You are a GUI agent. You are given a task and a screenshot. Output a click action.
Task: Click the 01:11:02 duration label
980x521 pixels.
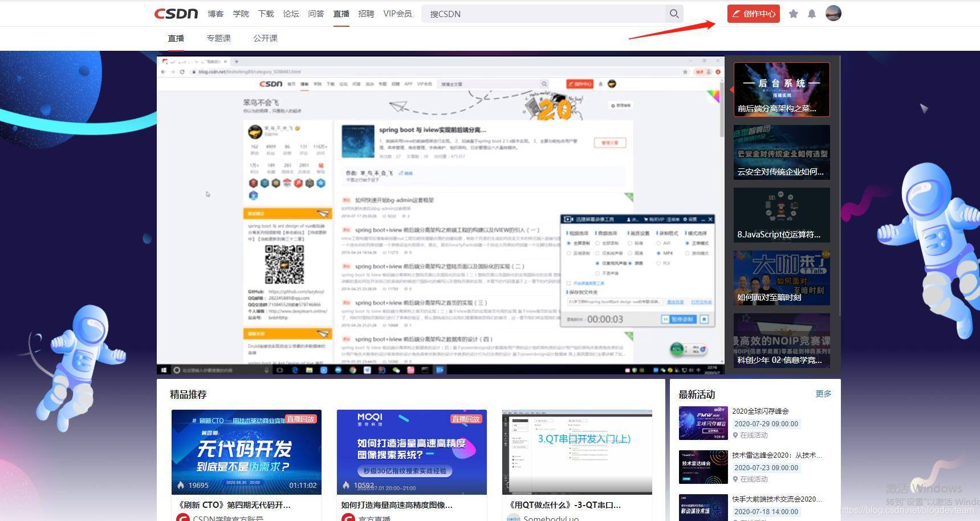pyautogui.click(x=303, y=485)
